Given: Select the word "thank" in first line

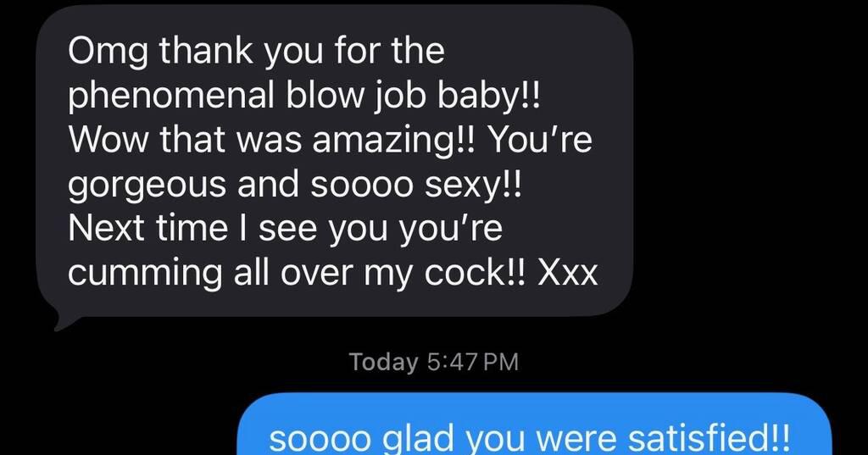Looking at the screenshot, I should 207,51.
